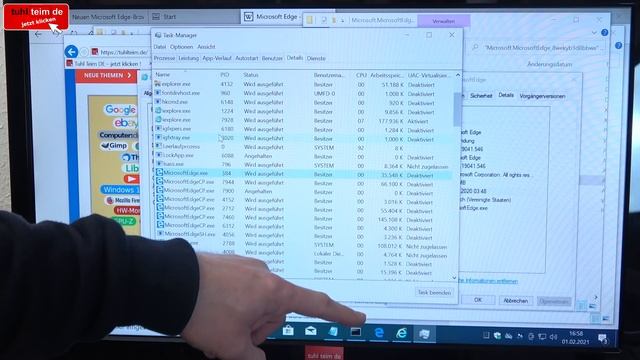Click the MicrosoftEdge.exe process icon
The image size is (640, 360).
tap(160, 173)
